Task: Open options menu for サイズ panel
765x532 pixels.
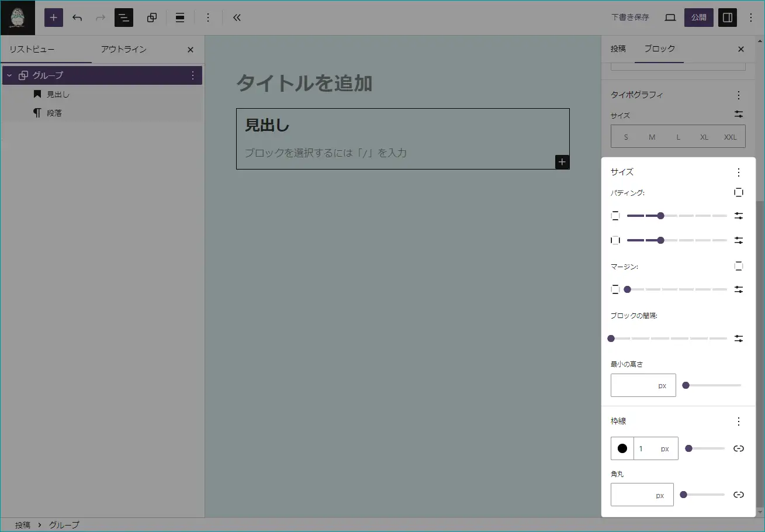Action: pos(739,172)
